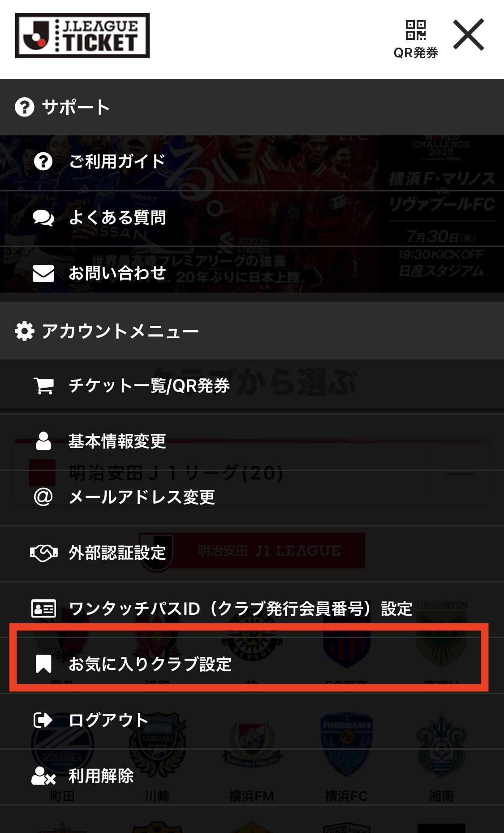The height and width of the screenshot is (833, 504).
Task: Open the よくある質問 page
Action: (x=252, y=218)
